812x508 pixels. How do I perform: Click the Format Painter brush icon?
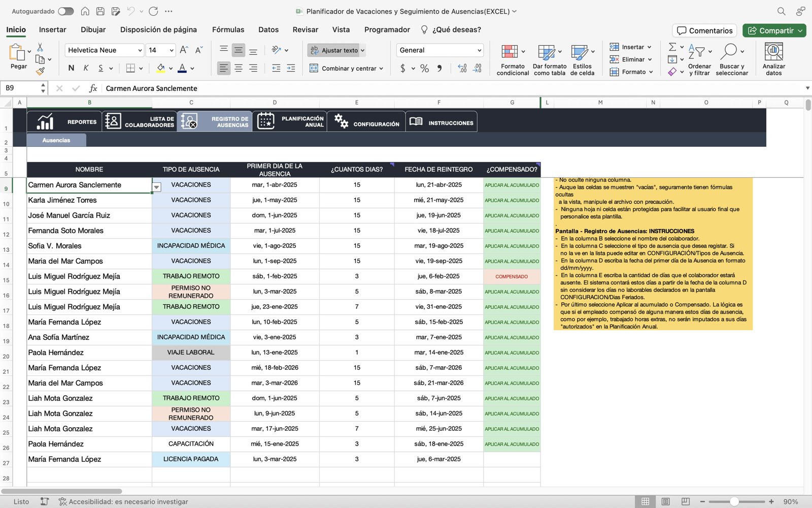[x=40, y=72]
